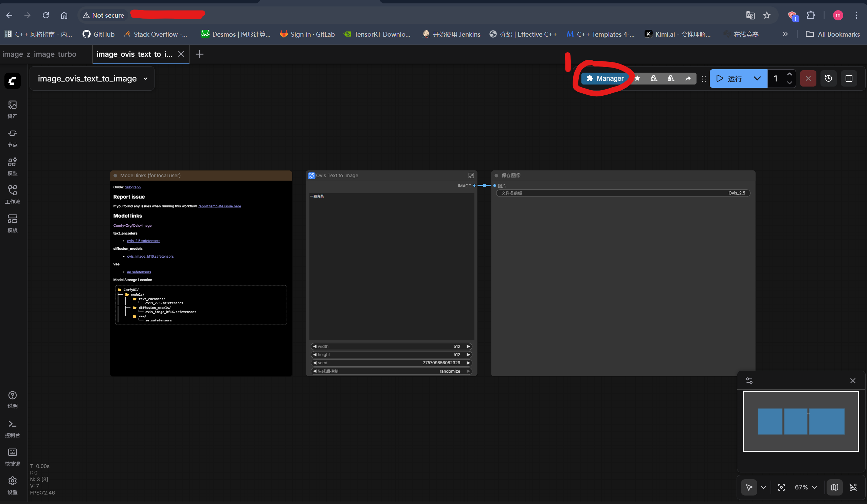Open the 模型 (Models) sidebar panel
This screenshot has height=504, width=867.
point(12,166)
